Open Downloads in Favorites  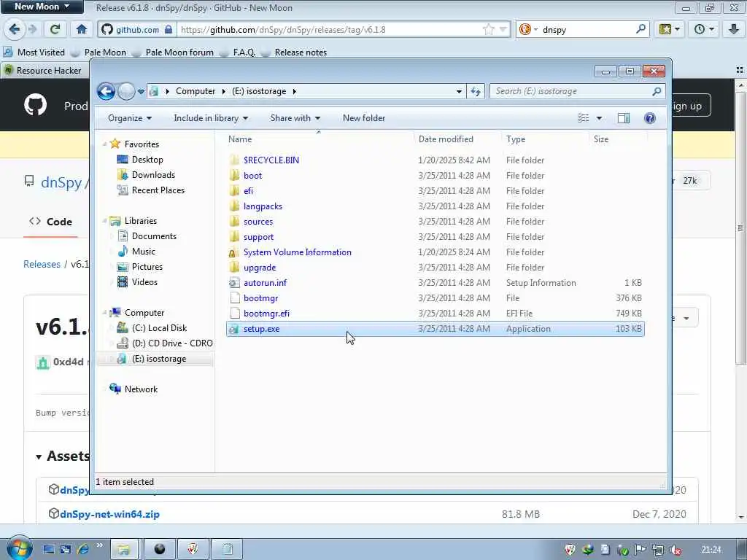click(153, 175)
